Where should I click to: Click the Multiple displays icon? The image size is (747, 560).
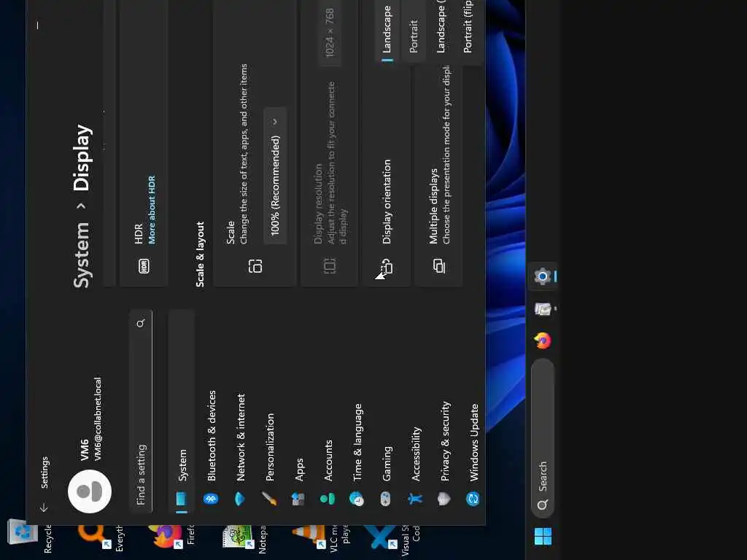(x=439, y=265)
